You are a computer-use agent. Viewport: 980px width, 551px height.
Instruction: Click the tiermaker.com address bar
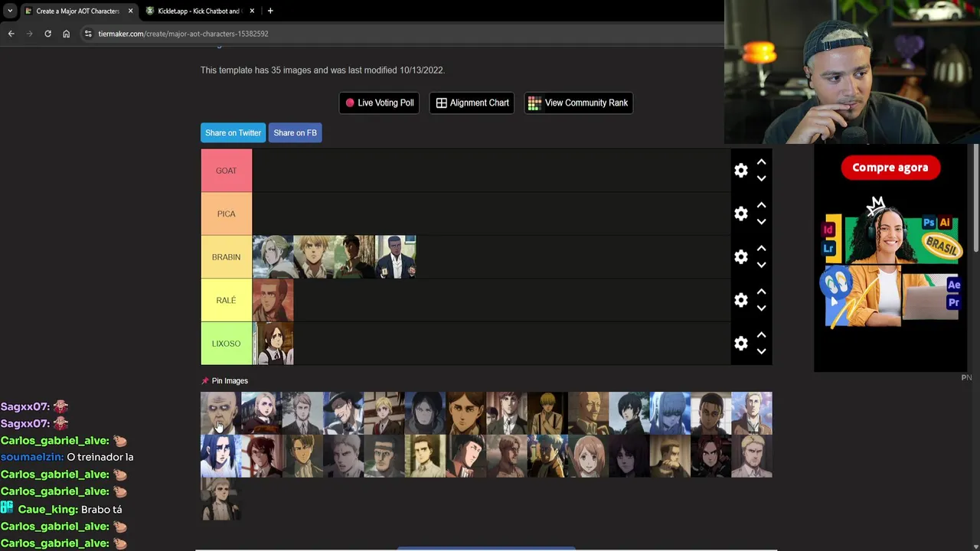(x=402, y=34)
